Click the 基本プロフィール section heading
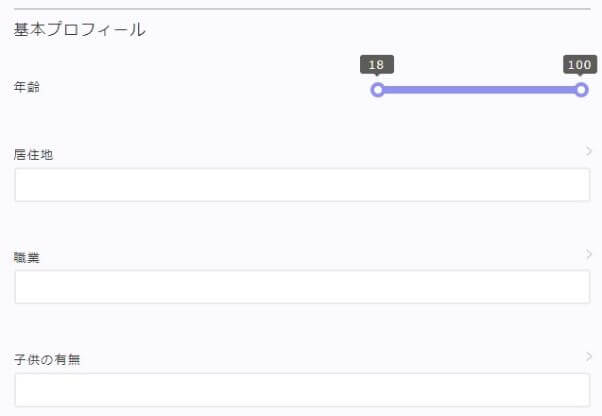Screen dimensions: 602x416 (x=80, y=30)
